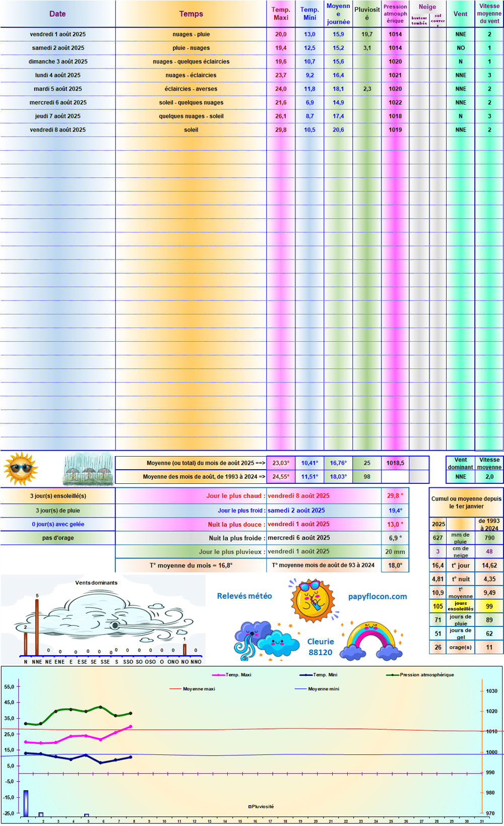The height and width of the screenshot is (826, 504).
Task: Click the 1022 pressure cell
Action: click(x=395, y=102)
